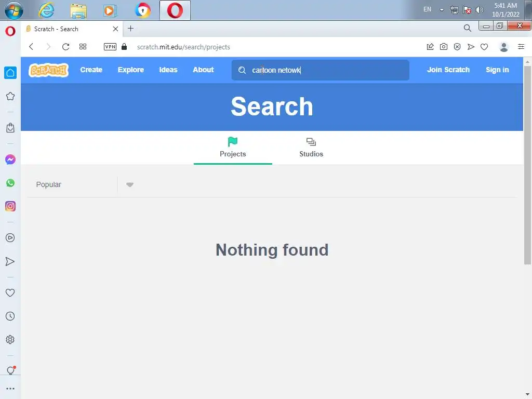The image size is (532, 399).
Task: Toggle the VPN badge in address bar
Action: 110,47
